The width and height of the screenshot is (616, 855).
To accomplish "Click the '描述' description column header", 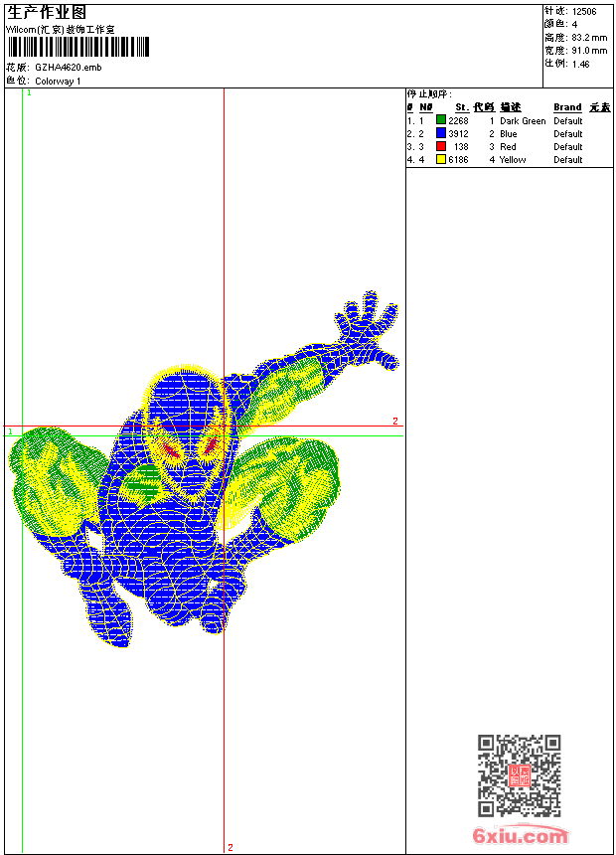I will click(511, 107).
